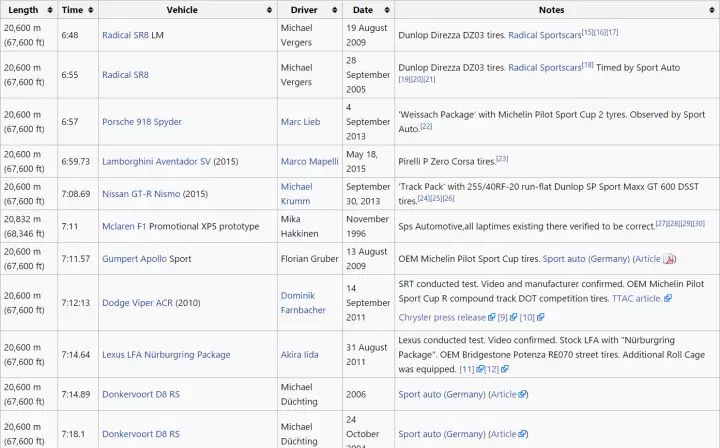Open Sport auto (Germany) link in 7:18.1 row
The image size is (720, 448).
pos(442,434)
